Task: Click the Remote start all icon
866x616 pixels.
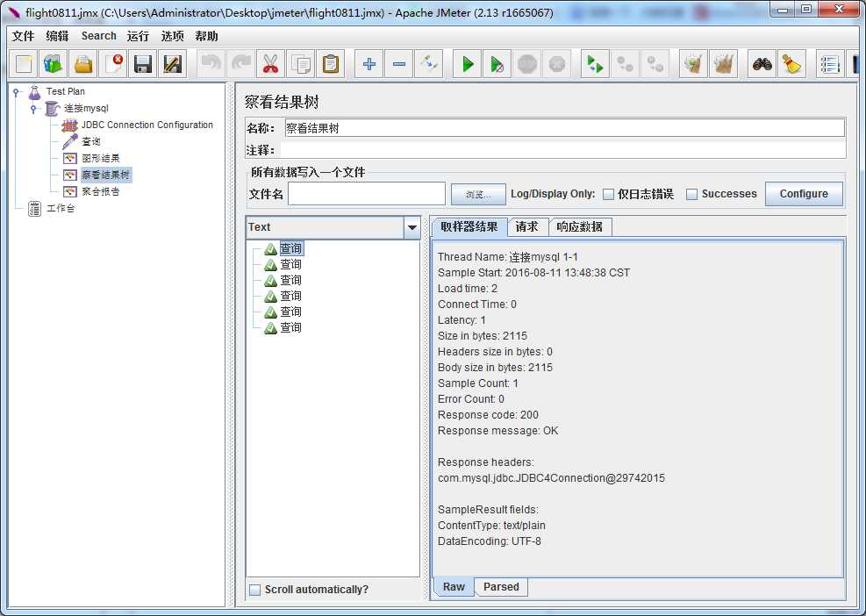Action: click(x=595, y=64)
